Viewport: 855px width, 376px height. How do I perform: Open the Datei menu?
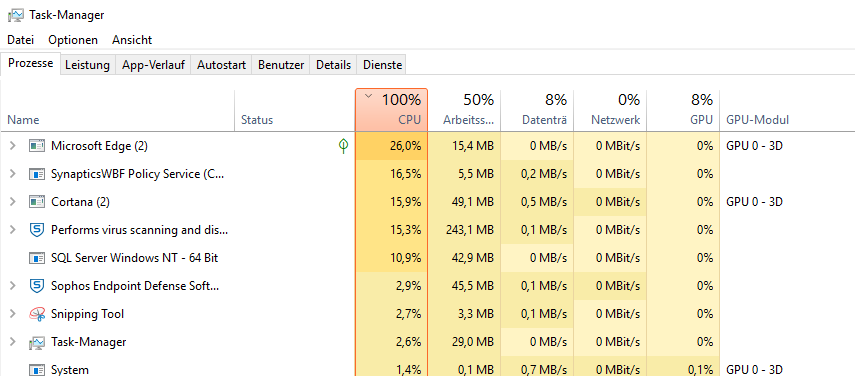[x=21, y=40]
